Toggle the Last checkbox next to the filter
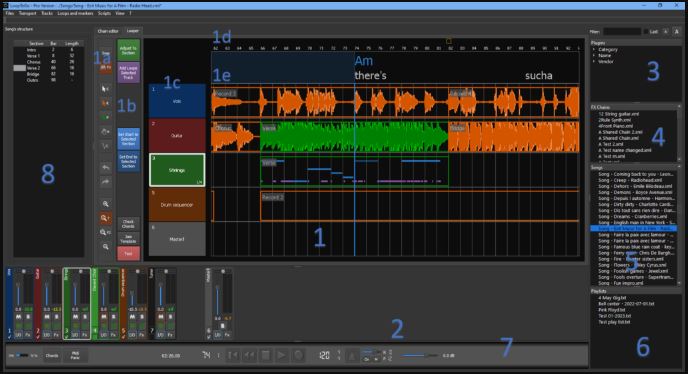 coord(646,32)
